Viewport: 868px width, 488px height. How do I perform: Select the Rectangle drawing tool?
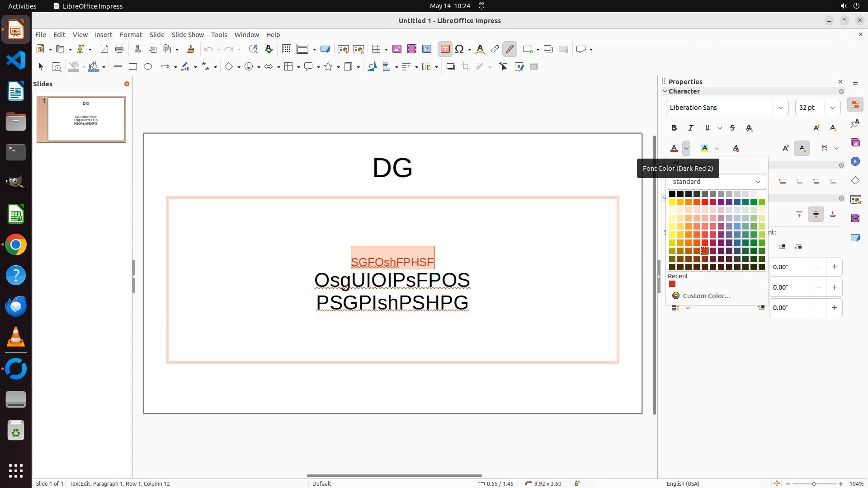click(x=132, y=67)
